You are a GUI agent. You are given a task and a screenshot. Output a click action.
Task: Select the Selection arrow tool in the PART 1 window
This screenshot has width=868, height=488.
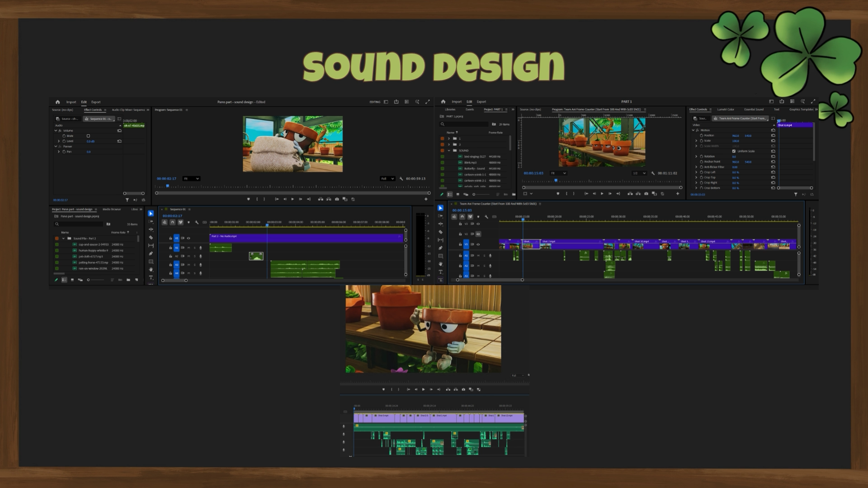441,208
